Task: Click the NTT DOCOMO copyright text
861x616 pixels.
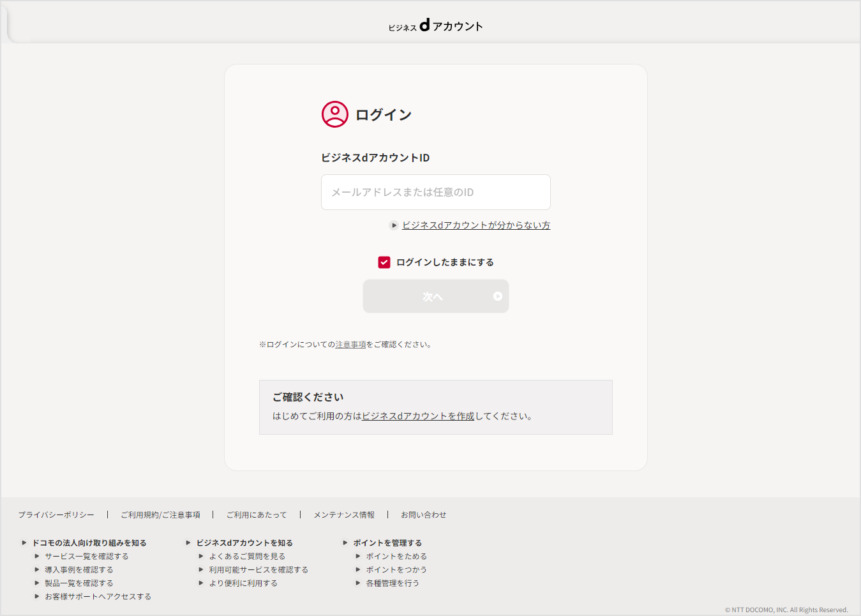Action: [x=786, y=610]
